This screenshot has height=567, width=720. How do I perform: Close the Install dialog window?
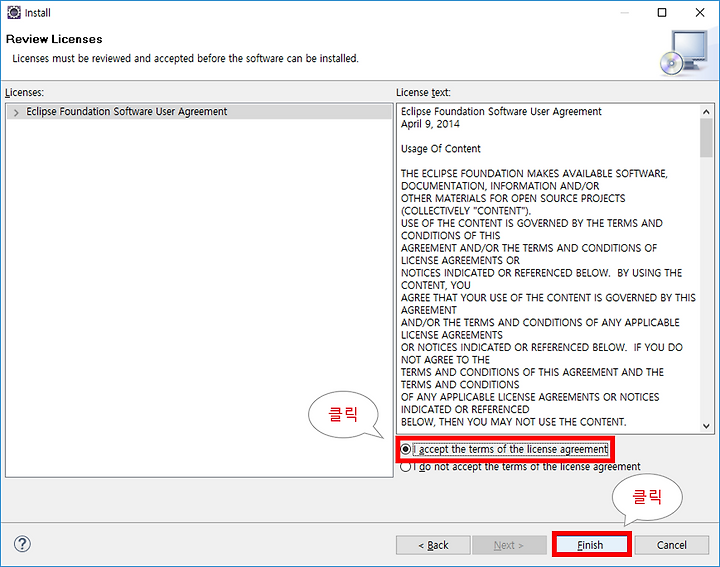click(700, 12)
